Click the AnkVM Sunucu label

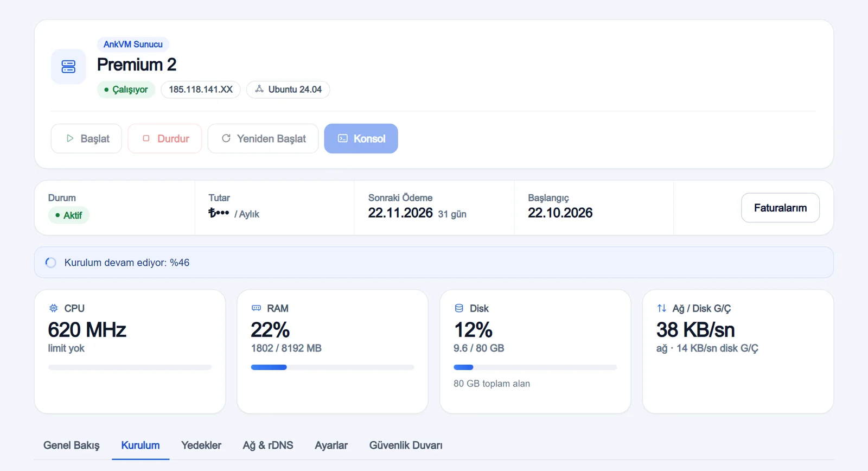[x=133, y=44]
